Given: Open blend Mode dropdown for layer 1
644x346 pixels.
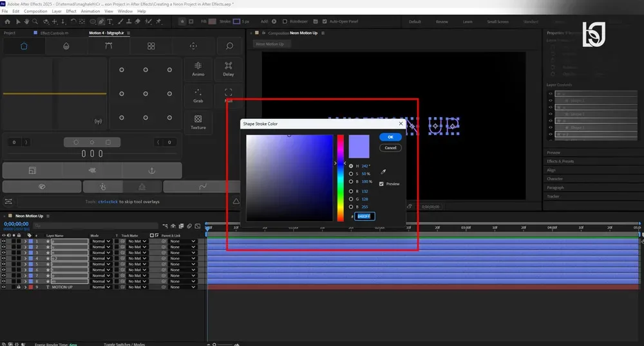Looking at the screenshot, I should click(101, 241).
